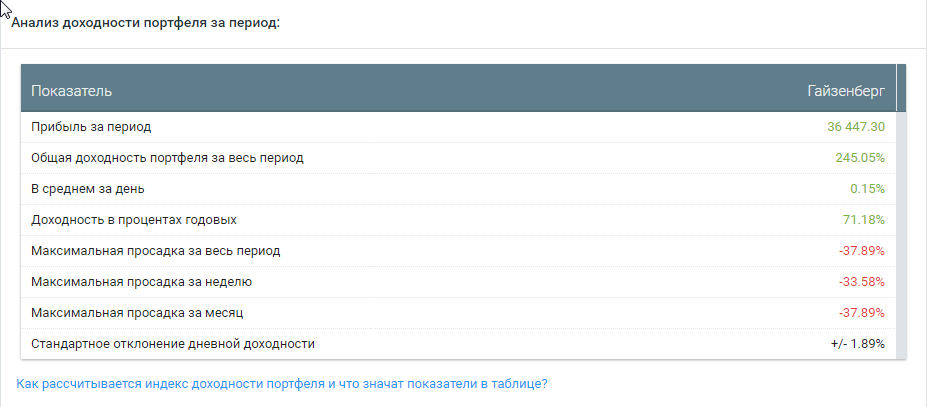Click the daily average value 0.15%

(867, 189)
